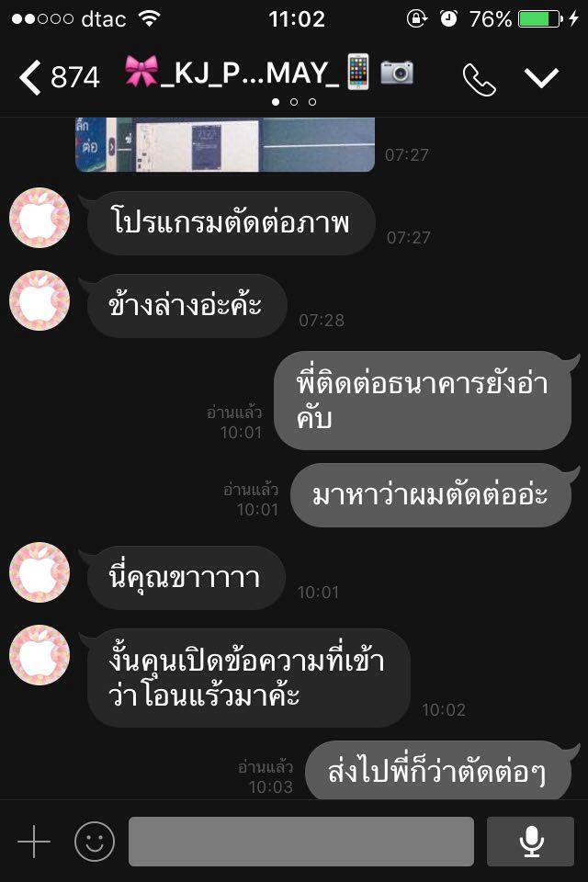Tap the second page indicator dot

pyautogui.click(x=294, y=102)
